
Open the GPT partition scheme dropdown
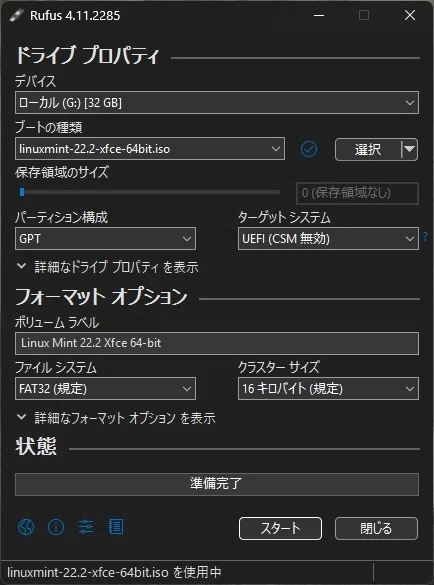coord(105,239)
